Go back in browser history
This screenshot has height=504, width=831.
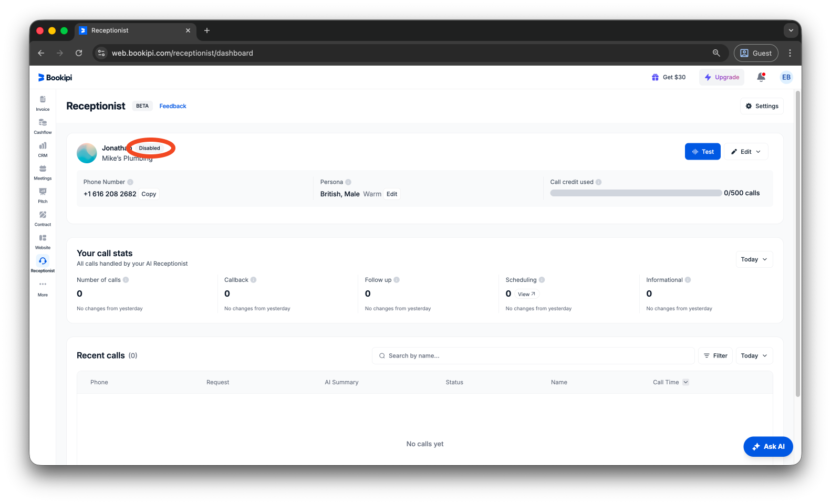(x=41, y=53)
